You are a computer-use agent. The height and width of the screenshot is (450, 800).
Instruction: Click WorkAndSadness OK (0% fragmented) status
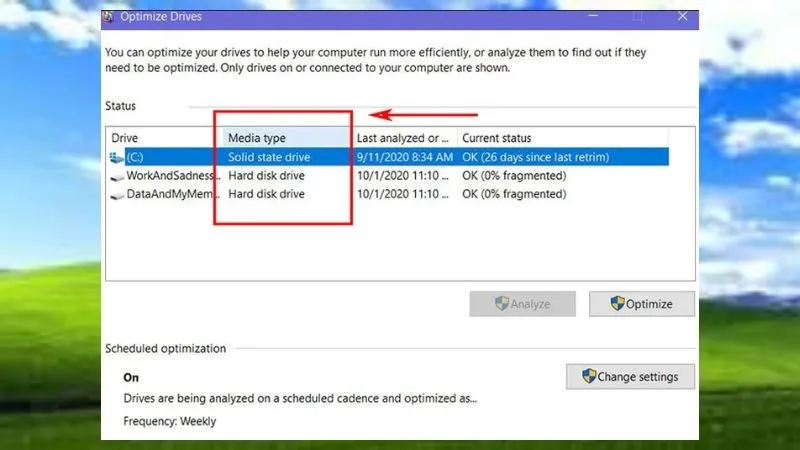coord(514,176)
